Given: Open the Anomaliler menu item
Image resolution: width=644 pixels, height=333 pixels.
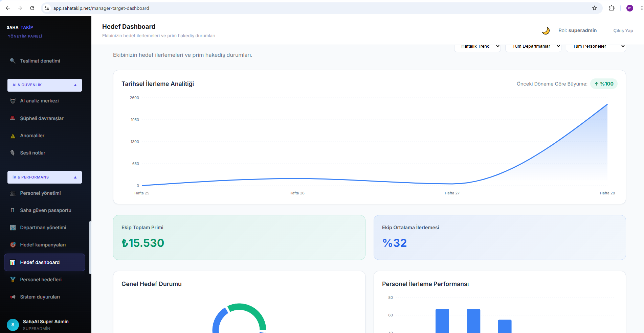Looking at the screenshot, I should click(45, 136).
